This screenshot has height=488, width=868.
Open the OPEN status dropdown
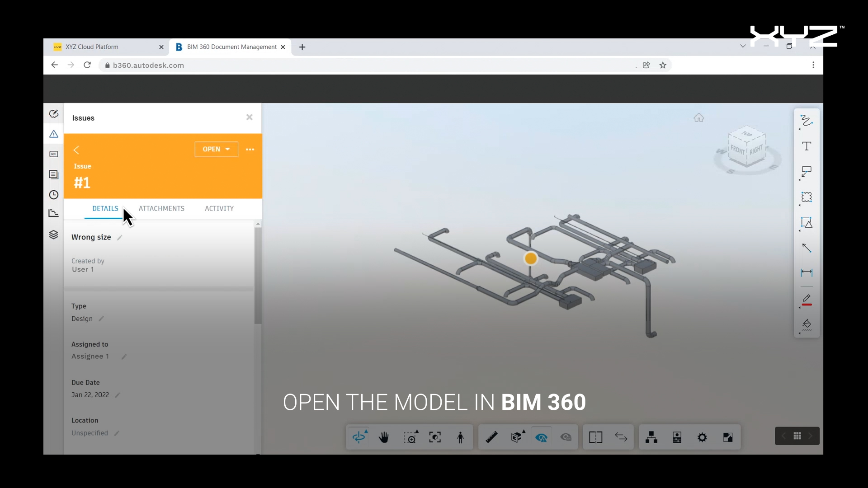(x=216, y=149)
